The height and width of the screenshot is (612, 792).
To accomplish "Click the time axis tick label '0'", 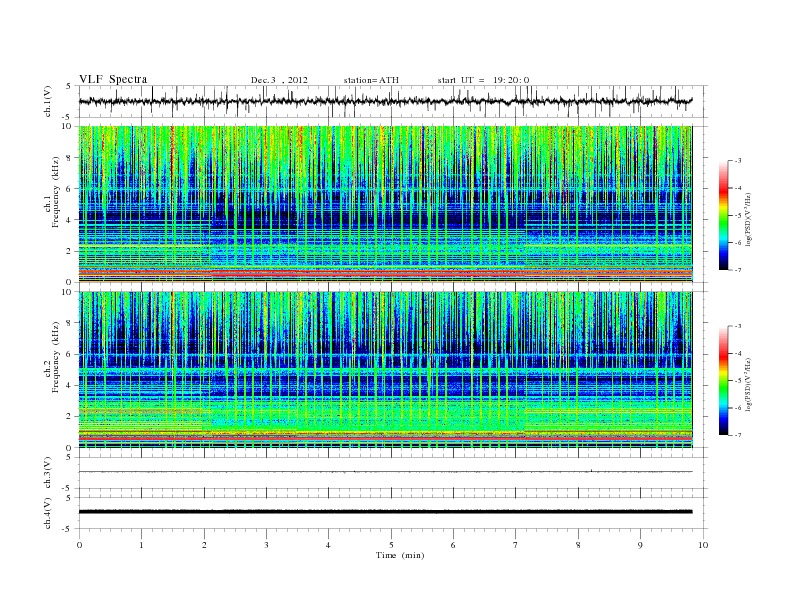I will point(79,545).
